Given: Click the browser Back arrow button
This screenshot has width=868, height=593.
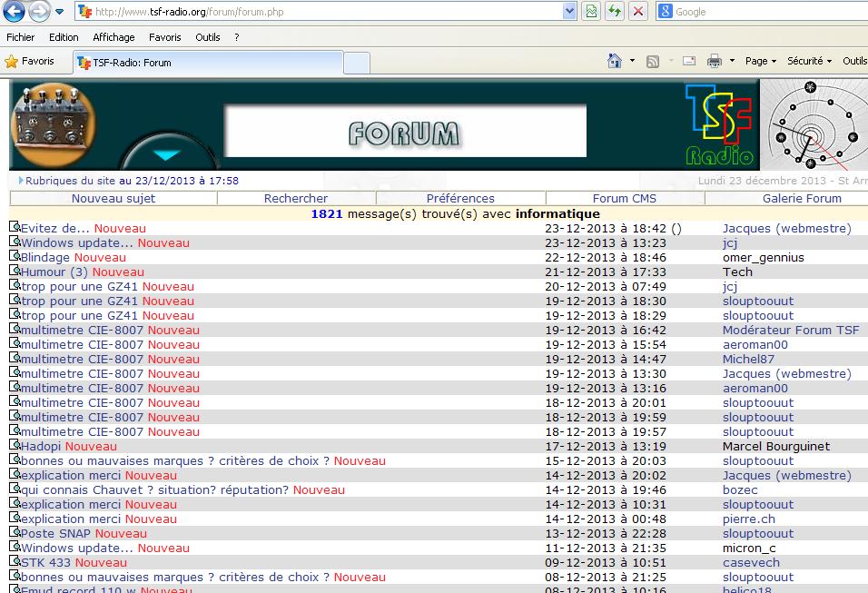Looking at the screenshot, I should (15, 12).
